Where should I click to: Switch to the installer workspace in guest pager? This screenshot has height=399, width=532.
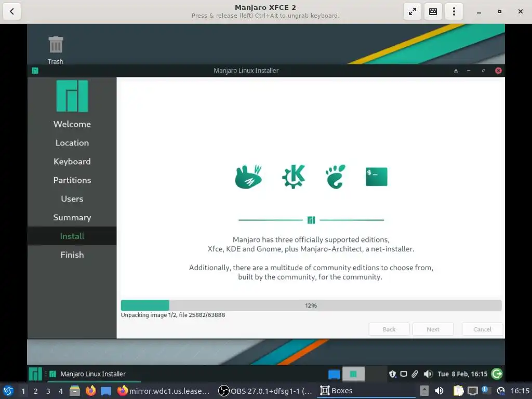tap(353, 374)
